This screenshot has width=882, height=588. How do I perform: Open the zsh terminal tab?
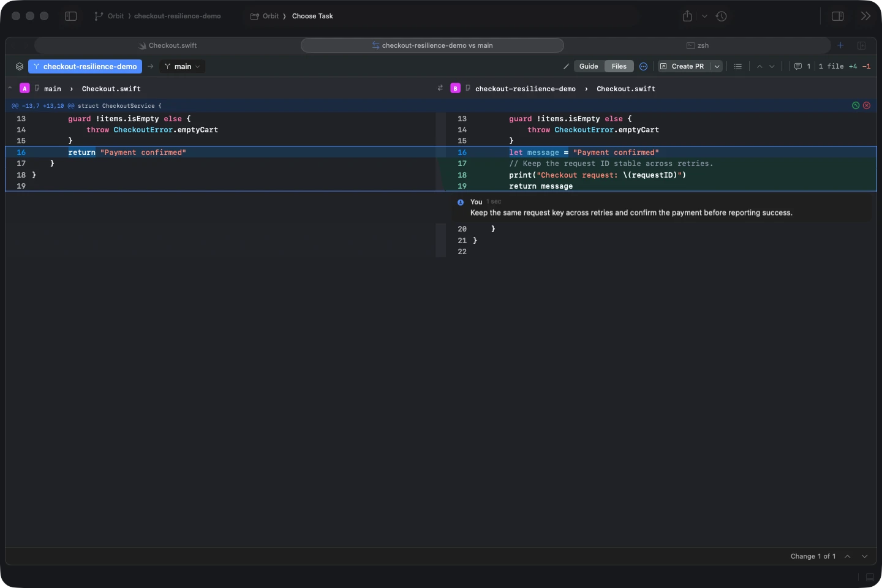[698, 45]
